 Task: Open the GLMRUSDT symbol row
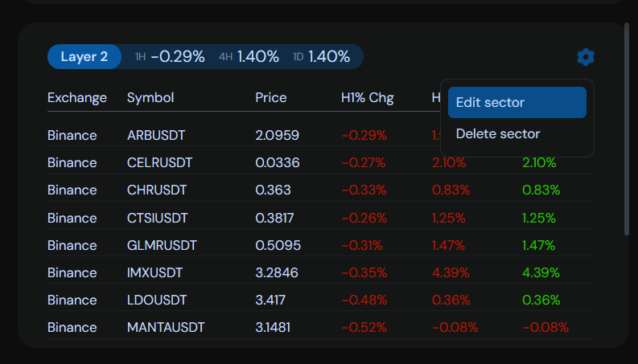click(x=162, y=245)
